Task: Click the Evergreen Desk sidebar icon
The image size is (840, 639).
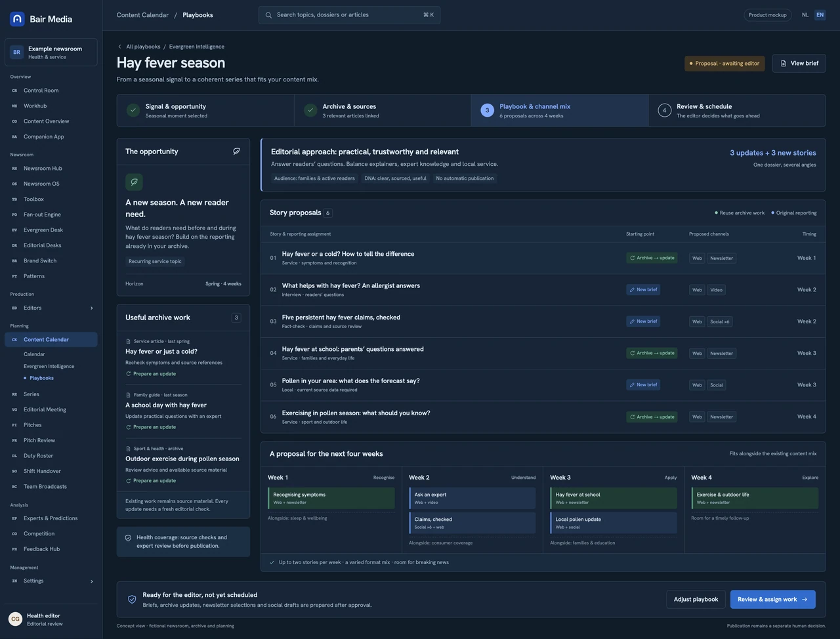Action: point(14,230)
